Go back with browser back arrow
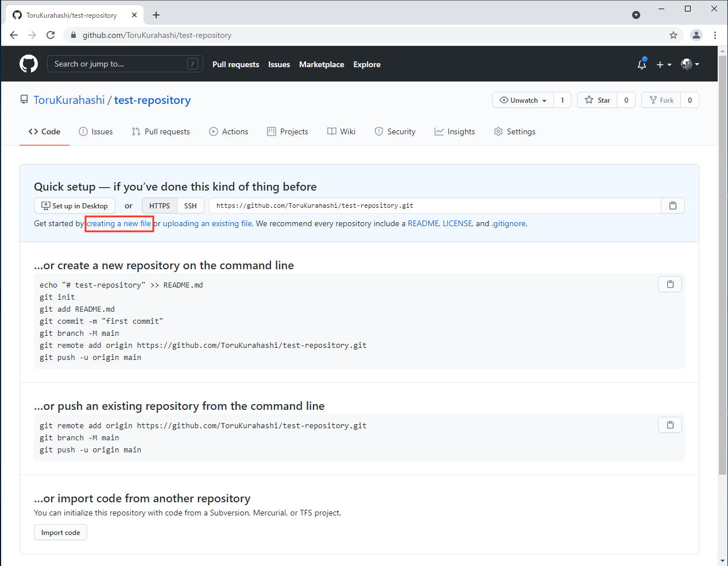Screen dimensions: 728x566 click(14, 35)
